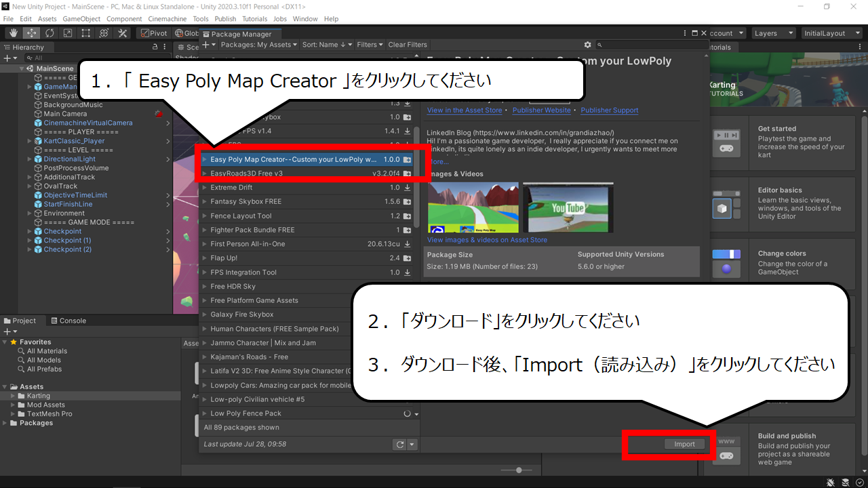Screen dimensions: 868x488
Task: Expand KartClassic_Player in Hierarchy
Action: (30, 141)
